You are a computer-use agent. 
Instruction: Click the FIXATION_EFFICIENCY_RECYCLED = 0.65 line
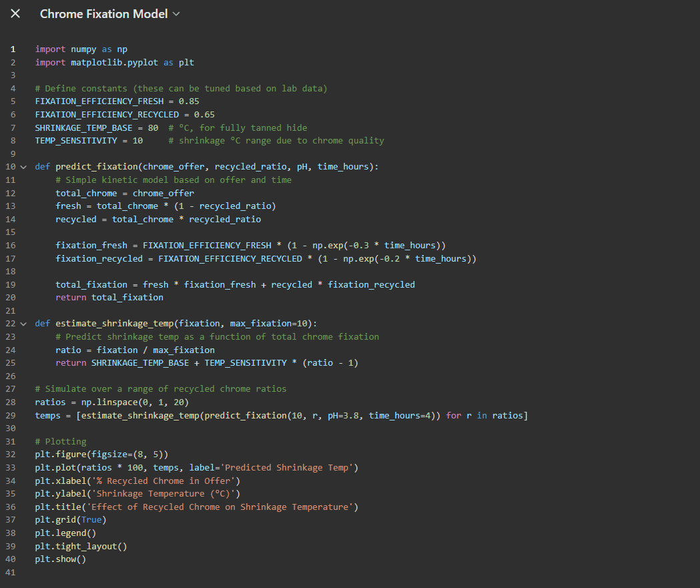(125, 115)
